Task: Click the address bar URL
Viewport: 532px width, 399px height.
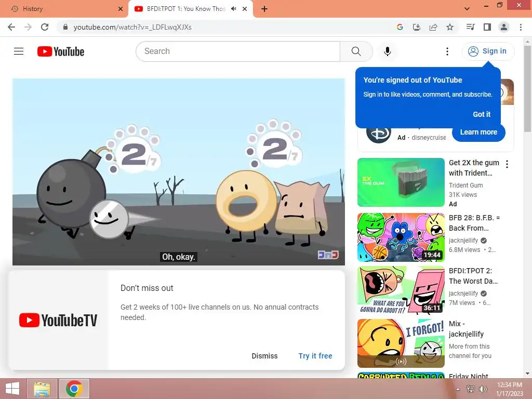Action: 132,27
